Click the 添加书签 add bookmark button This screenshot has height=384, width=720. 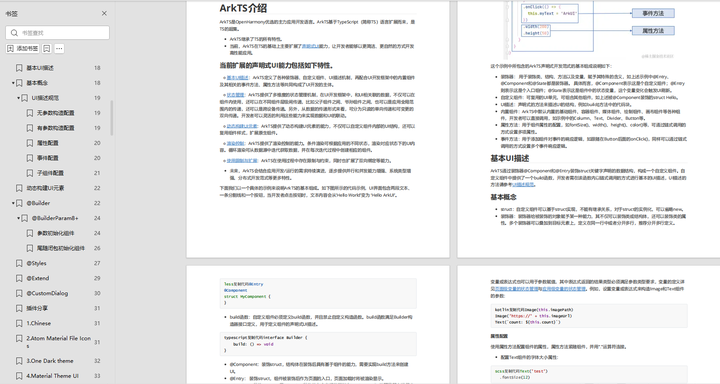point(22,48)
